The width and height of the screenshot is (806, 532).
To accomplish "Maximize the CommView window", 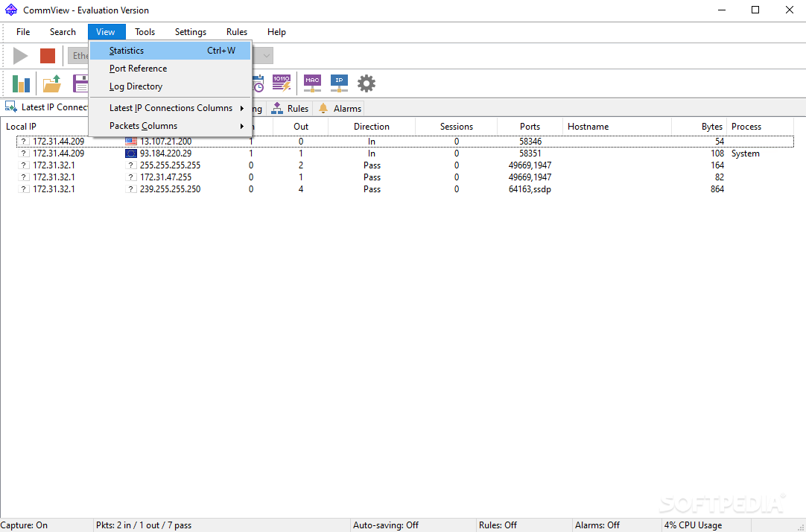I will [x=755, y=10].
